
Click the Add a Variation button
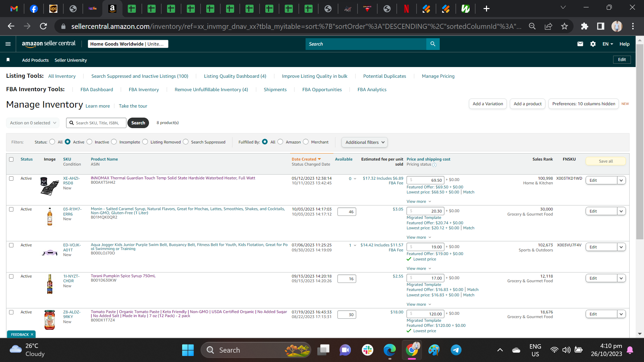click(488, 104)
